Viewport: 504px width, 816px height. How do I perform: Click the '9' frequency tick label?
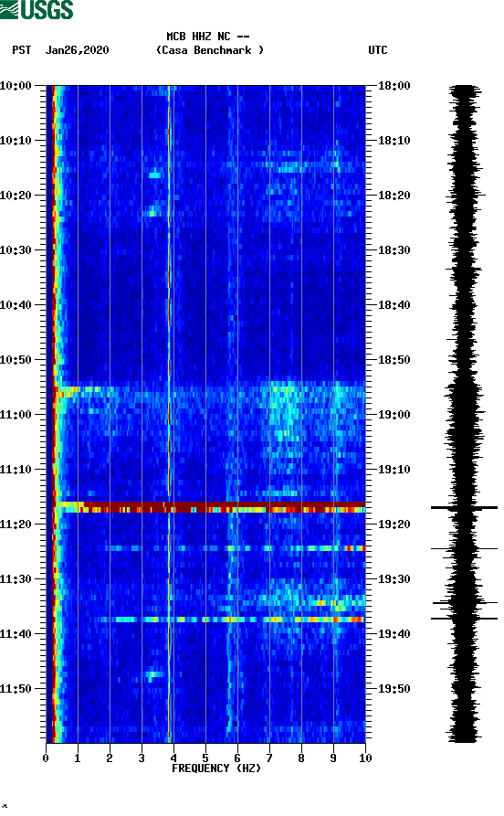333,758
